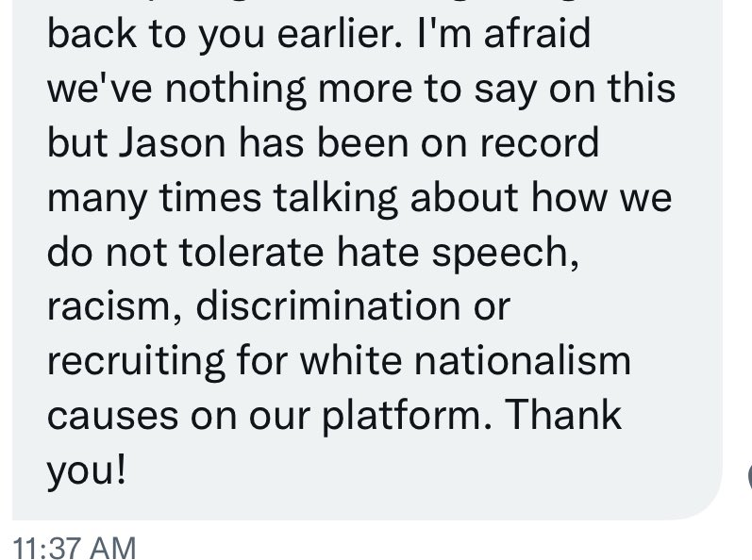
Task: Click the word "discrimination" in the message
Action: click(x=328, y=305)
